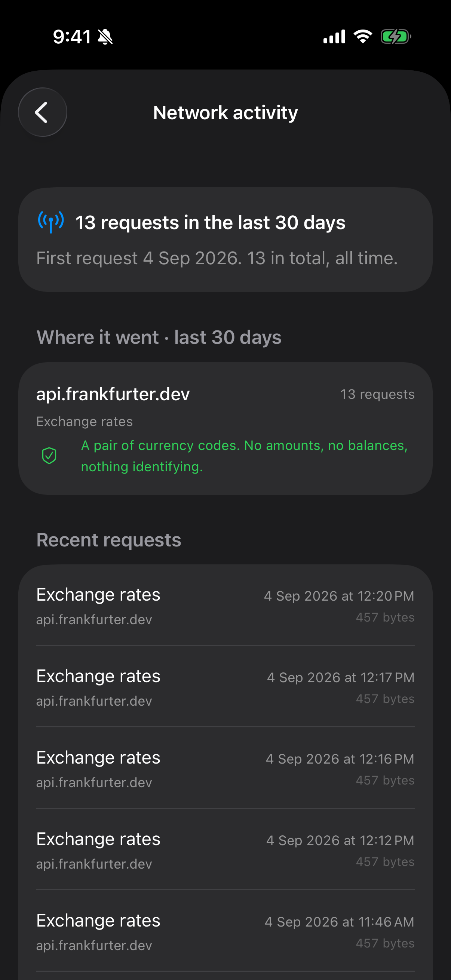
Task: Tap the Network activity title
Action: 225,113
